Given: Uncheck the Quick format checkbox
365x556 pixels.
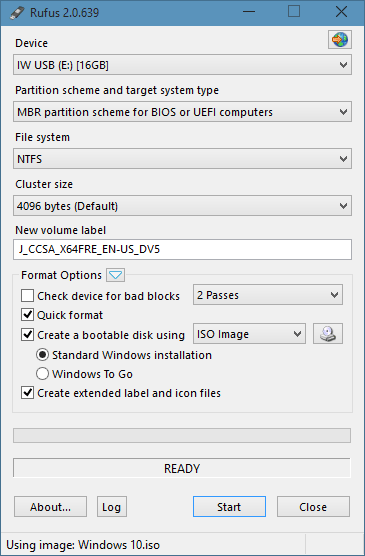Looking at the screenshot, I should click(x=27, y=315).
